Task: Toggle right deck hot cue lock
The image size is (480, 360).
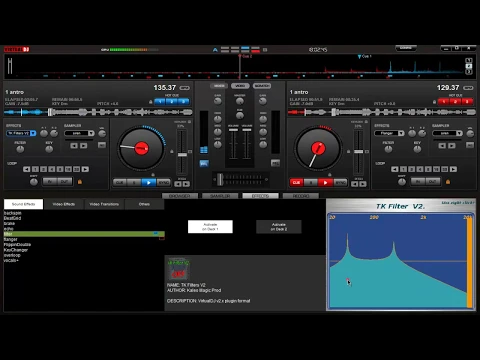Action: coord(434,102)
